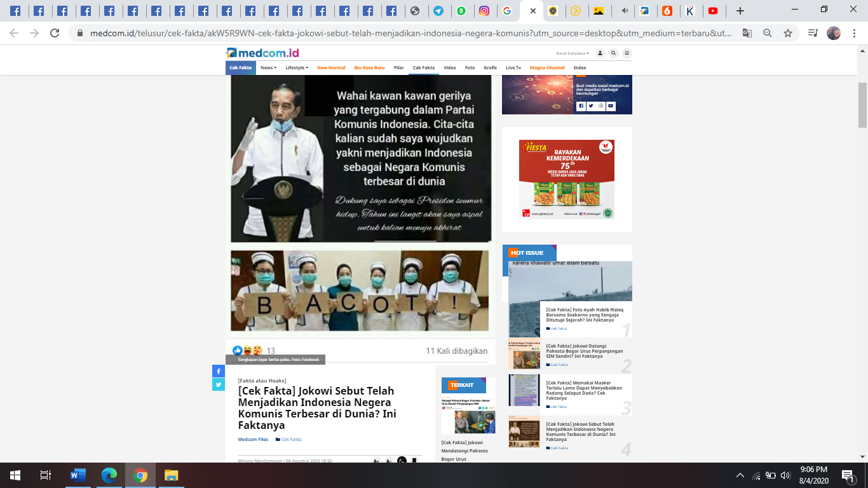Click the Facebook icon in social banner
Viewport: 868px width, 488px height.
[x=581, y=106]
